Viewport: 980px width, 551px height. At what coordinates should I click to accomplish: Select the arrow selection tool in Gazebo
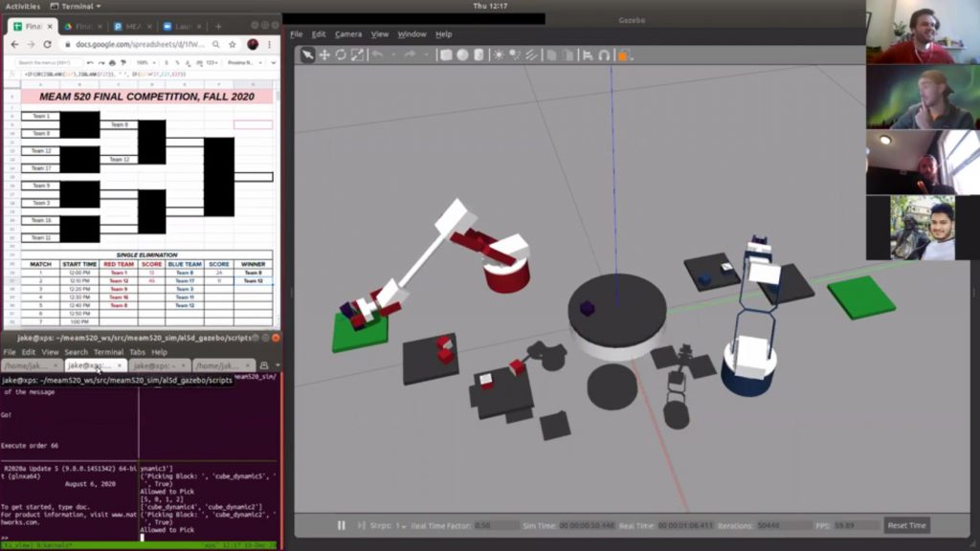pyautogui.click(x=308, y=55)
